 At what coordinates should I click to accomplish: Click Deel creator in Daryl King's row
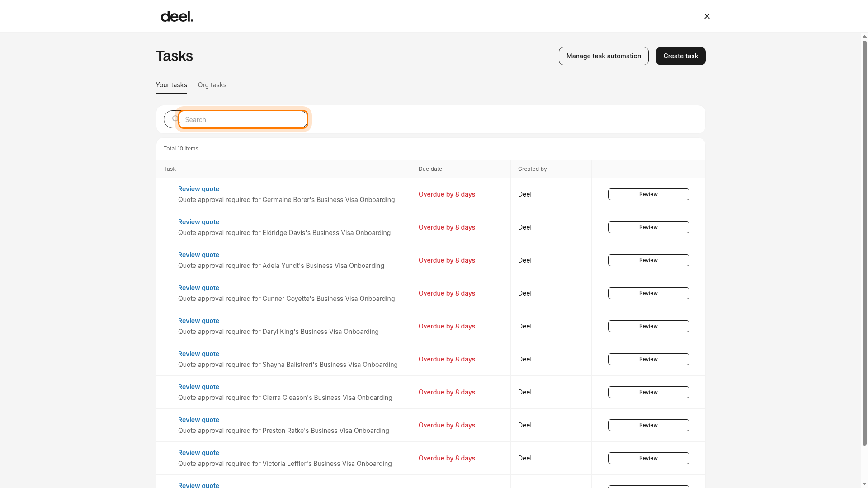(524, 326)
